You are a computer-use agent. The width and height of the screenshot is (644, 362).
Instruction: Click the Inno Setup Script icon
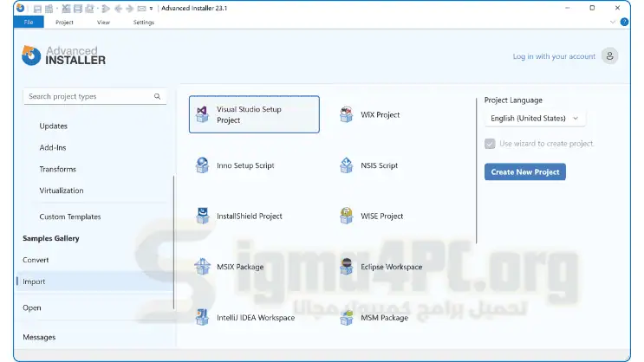tap(202, 165)
